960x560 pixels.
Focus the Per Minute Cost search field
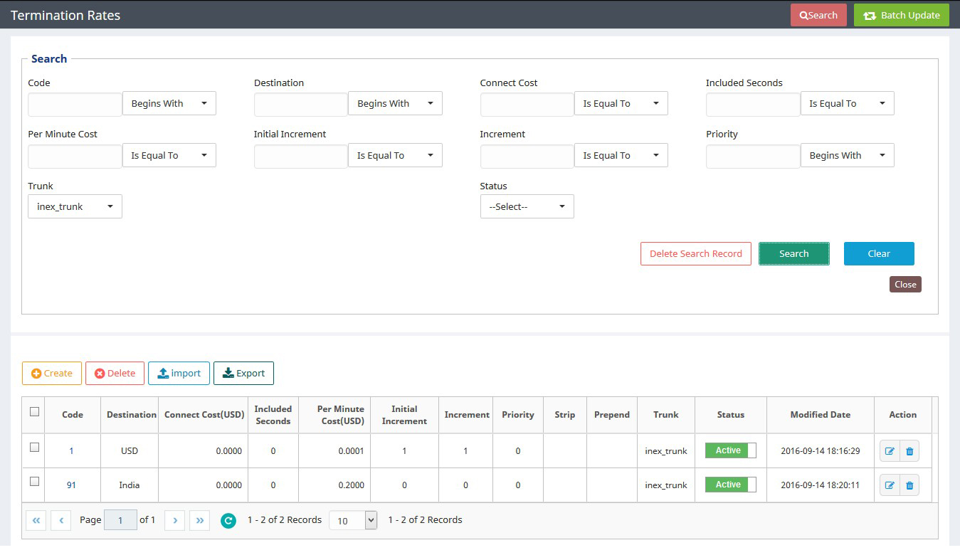pos(75,156)
